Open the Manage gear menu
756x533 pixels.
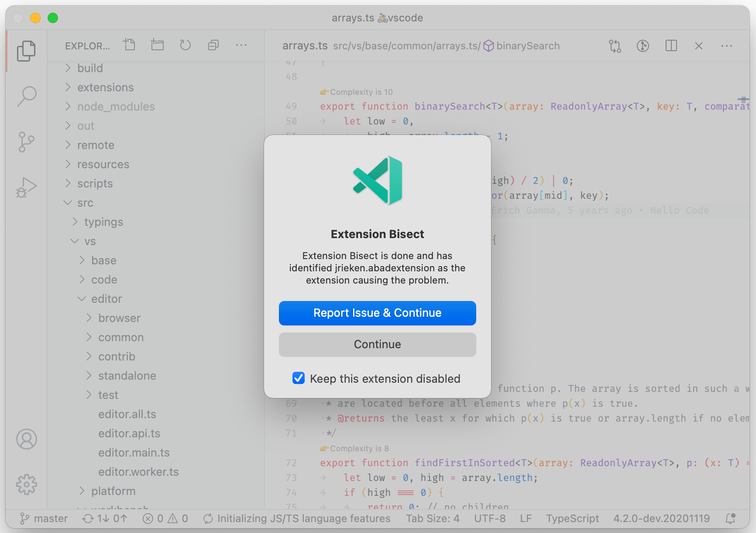coord(27,485)
